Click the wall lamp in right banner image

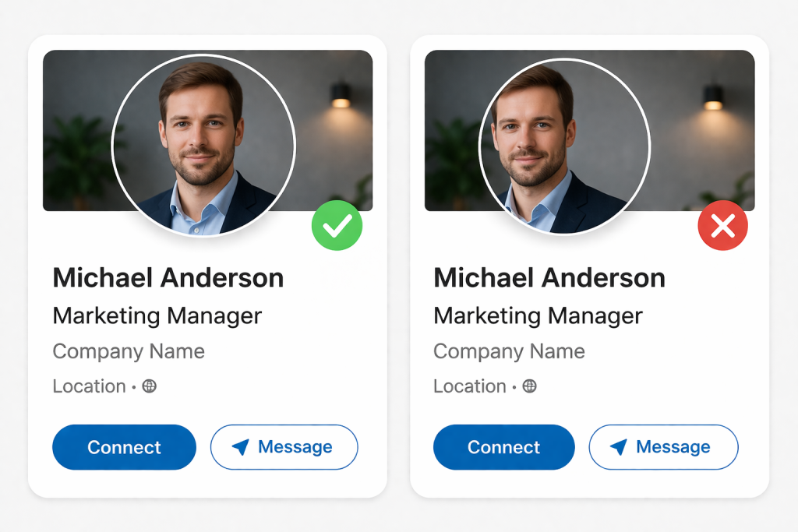(x=713, y=97)
